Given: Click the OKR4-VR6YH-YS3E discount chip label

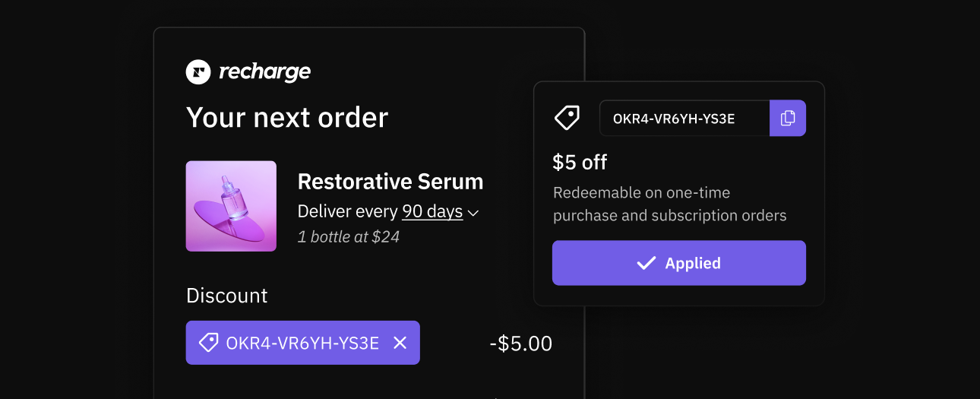Looking at the screenshot, I should [302, 343].
